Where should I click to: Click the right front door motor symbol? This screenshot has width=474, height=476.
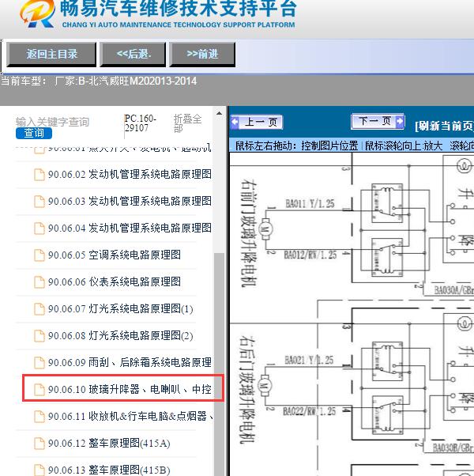coord(265,229)
